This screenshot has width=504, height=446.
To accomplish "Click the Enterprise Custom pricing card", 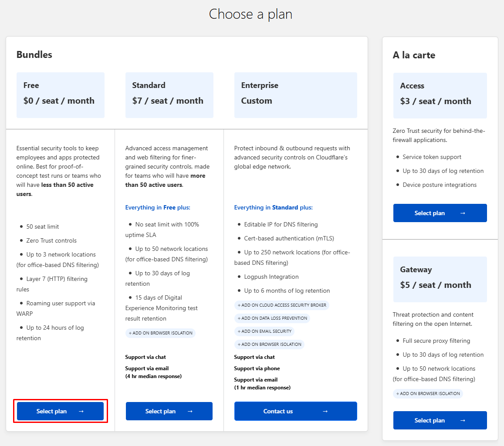I will [x=296, y=95].
